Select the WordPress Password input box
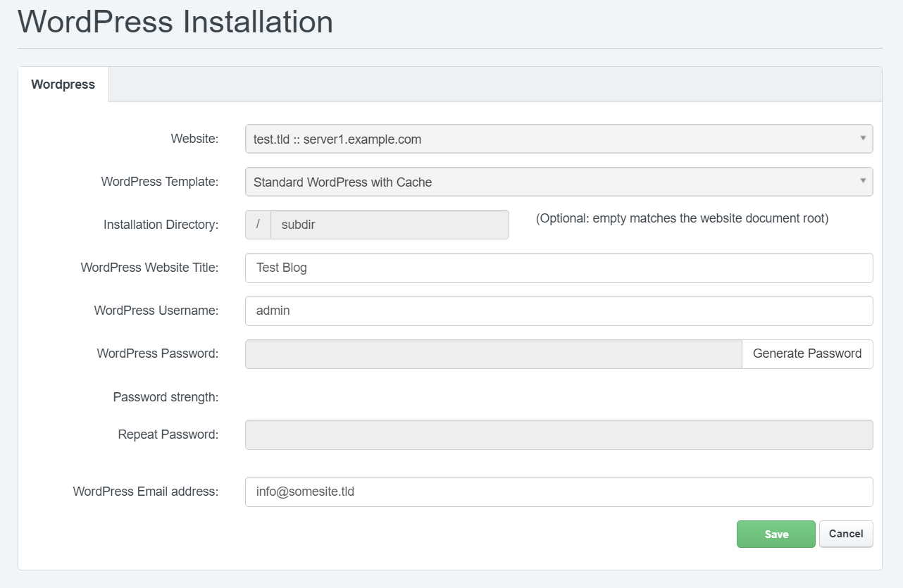Viewport: 903px width, 588px height. click(x=493, y=354)
